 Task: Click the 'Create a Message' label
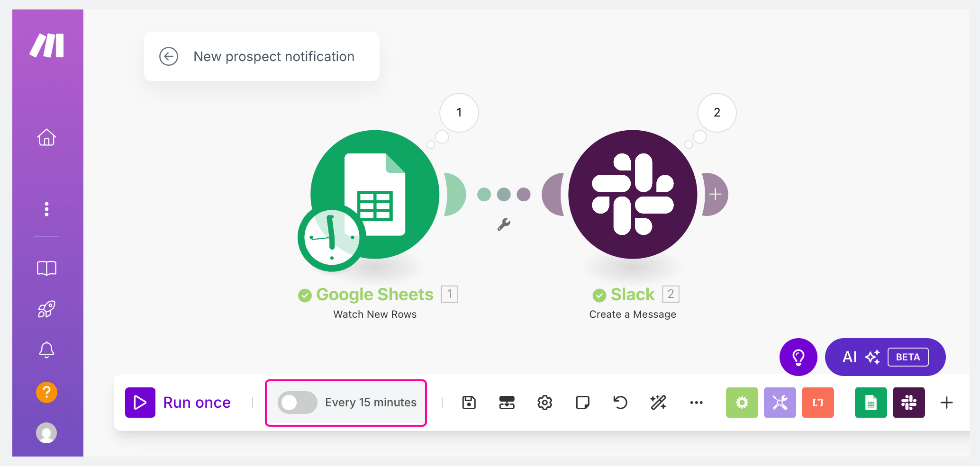pos(633,314)
